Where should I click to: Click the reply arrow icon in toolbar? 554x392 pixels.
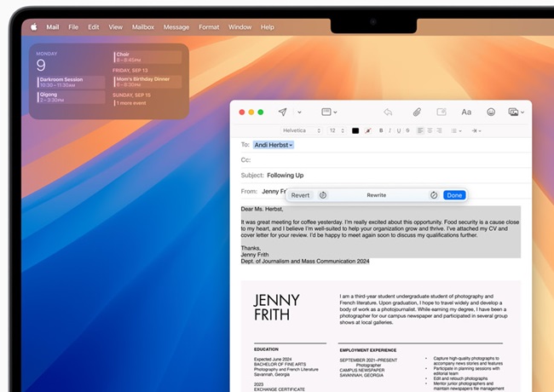coord(388,112)
